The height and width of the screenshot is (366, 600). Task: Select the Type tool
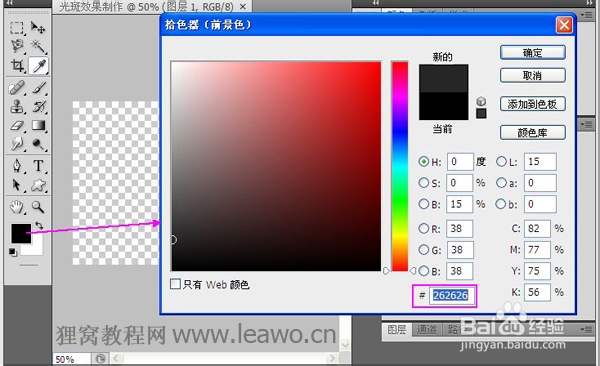(38, 166)
